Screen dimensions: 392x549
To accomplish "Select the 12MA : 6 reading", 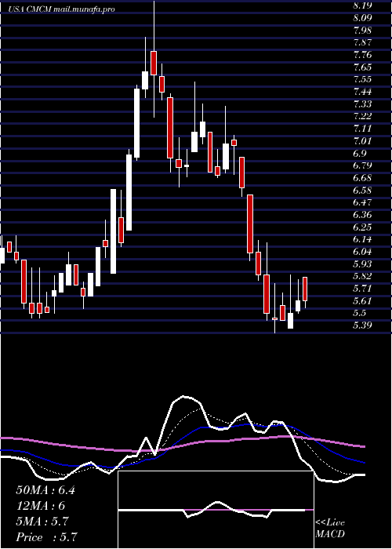I will (41, 506).
